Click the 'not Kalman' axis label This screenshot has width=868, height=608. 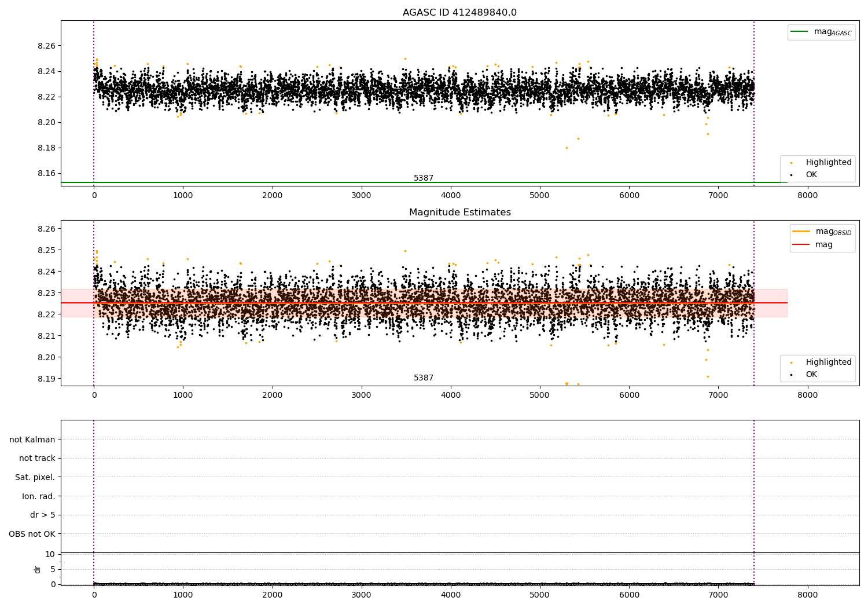32,439
